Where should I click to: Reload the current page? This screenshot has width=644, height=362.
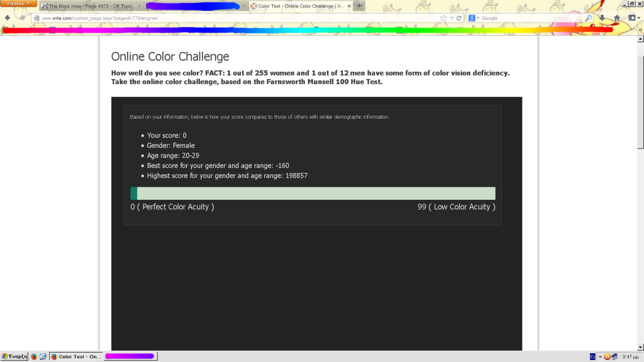pyautogui.click(x=459, y=18)
